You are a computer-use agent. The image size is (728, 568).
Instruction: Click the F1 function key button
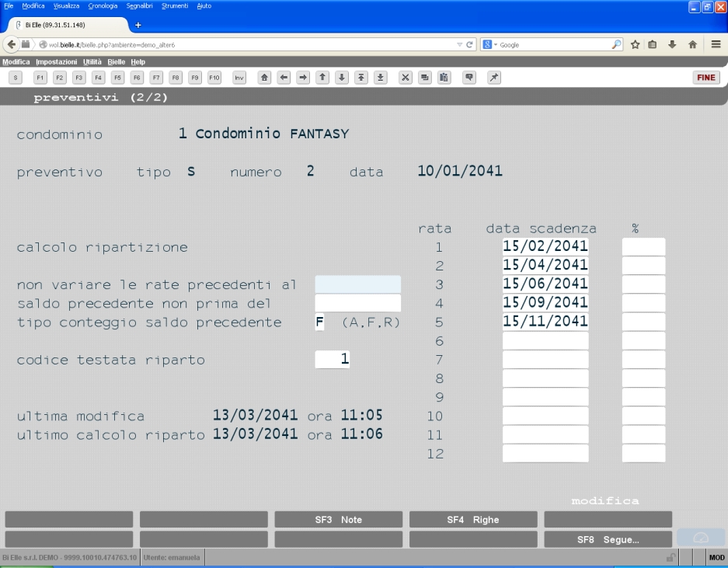point(40,78)
